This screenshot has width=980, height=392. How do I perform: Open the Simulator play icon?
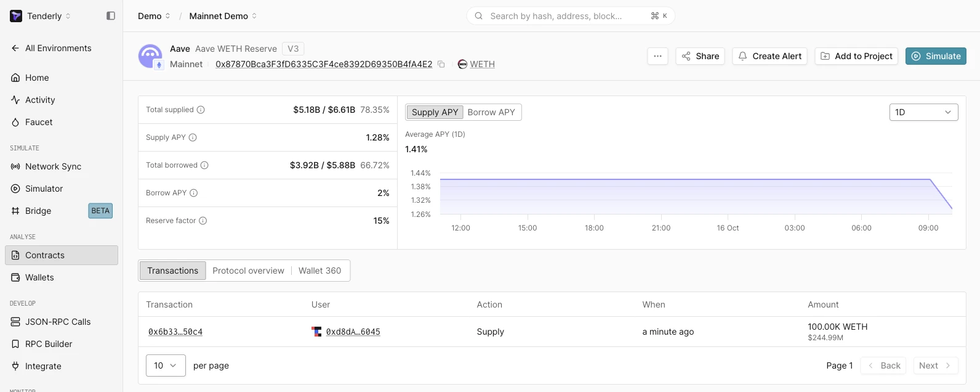pyautogui.click(x=15, y=189)
